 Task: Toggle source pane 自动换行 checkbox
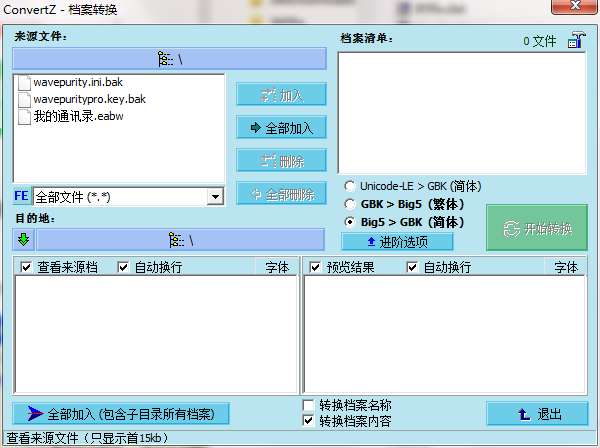tap(123, 267)
